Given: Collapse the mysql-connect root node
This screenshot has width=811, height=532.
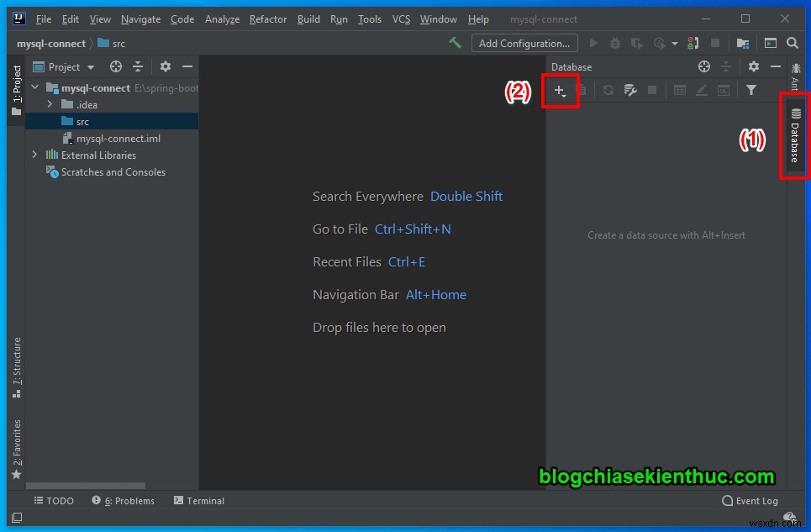Looking at the screenshot, I should [x=34, y=87].
